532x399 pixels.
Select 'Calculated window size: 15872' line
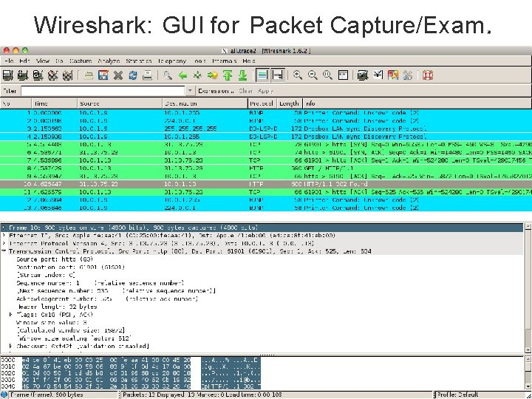tap(71, 330)
